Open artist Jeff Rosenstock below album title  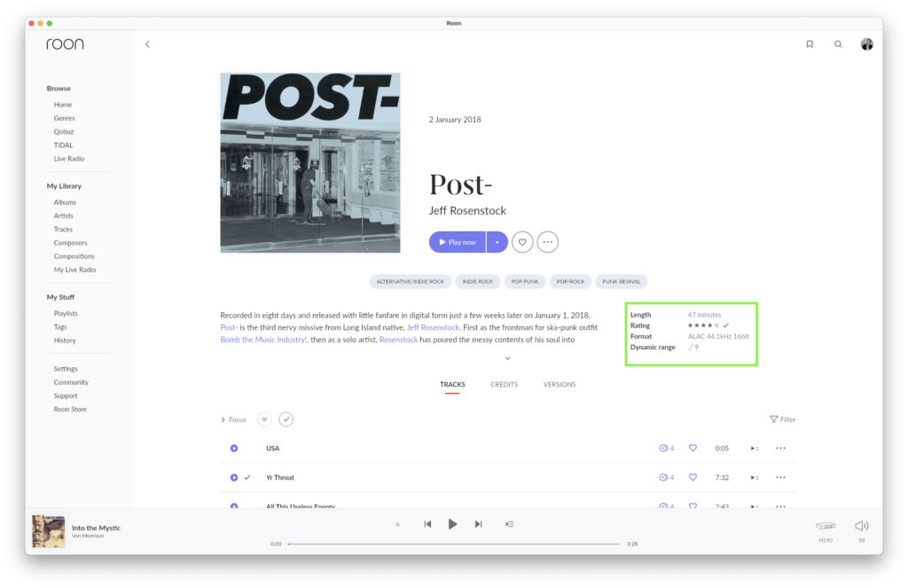(467, 211)
